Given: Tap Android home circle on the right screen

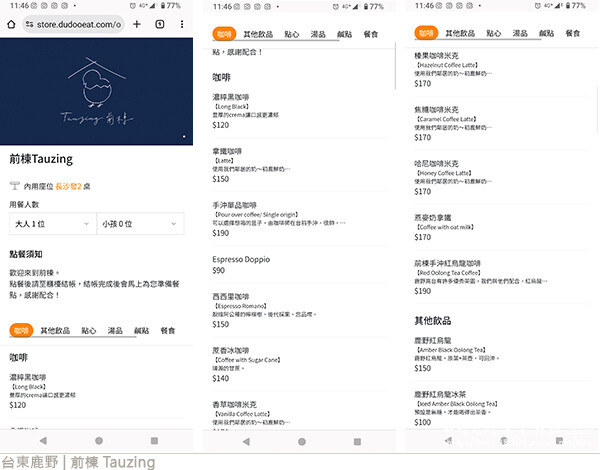Looking at the screenshot, I should (504, 441).
